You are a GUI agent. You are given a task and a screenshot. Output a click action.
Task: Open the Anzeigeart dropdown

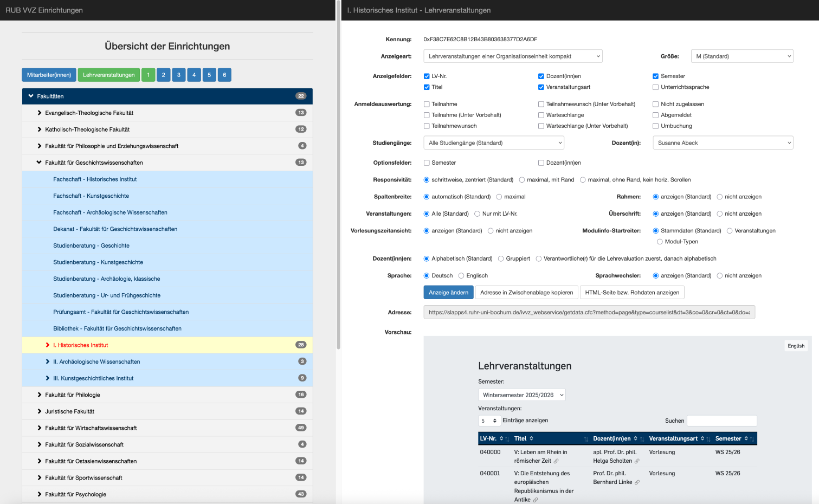[x=513, y=56]
